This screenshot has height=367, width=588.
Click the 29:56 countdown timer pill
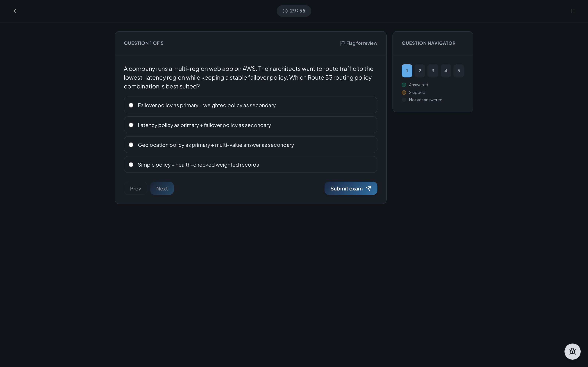point(294,11)
